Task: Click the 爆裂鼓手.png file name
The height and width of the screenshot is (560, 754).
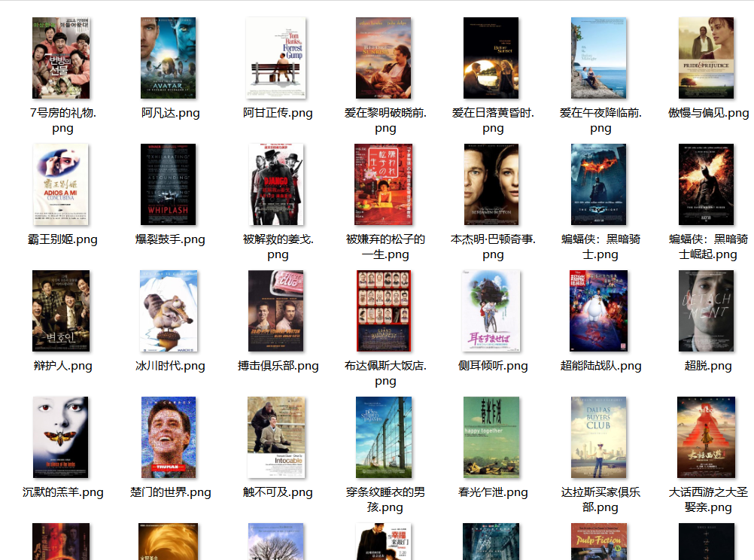Action: click(170, 239)
